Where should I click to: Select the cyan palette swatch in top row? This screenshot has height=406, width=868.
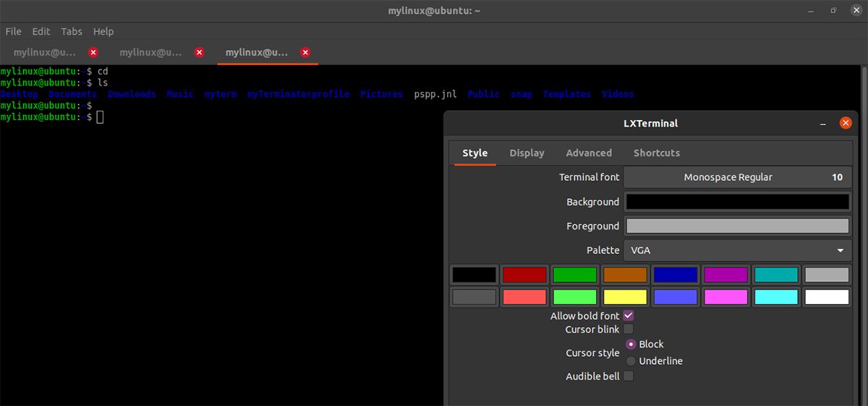tap(776, 275)
